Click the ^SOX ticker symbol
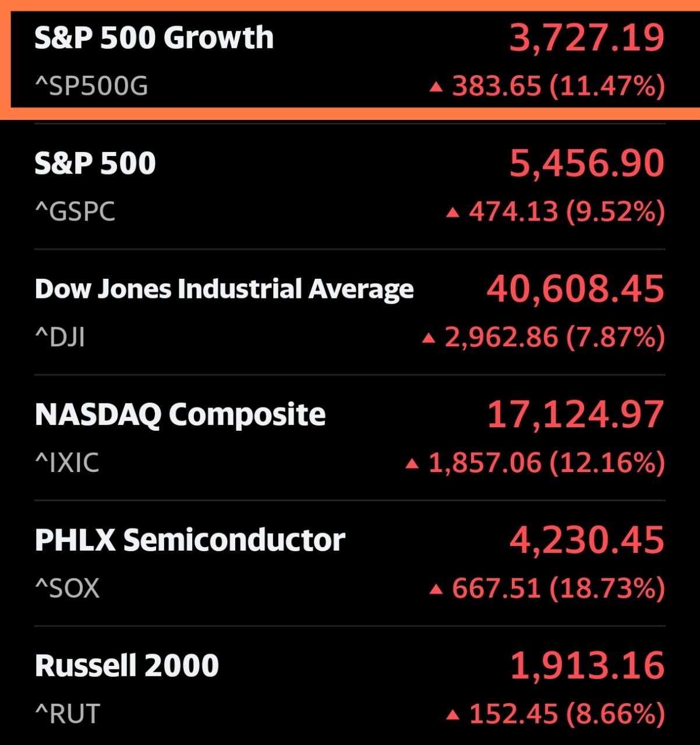This screenshot has height=745, width=700. pyautogui.click(x=67, y=588)
